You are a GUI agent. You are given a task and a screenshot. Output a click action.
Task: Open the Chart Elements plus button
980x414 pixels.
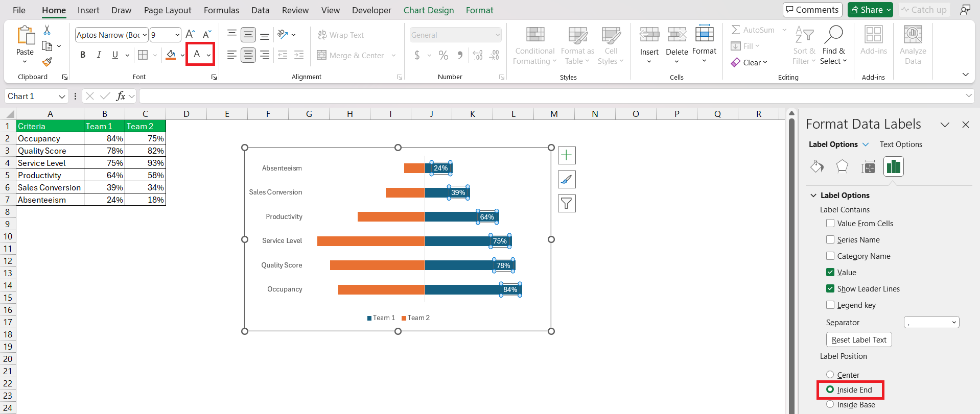click(567, 155)
